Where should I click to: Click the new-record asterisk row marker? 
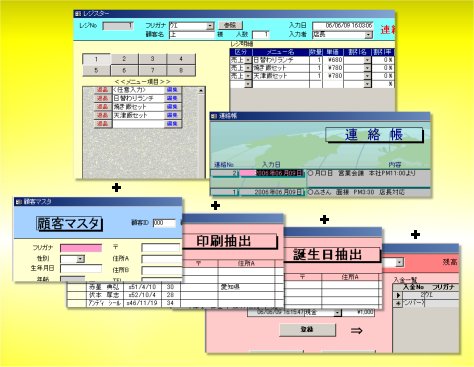point(398,303)
